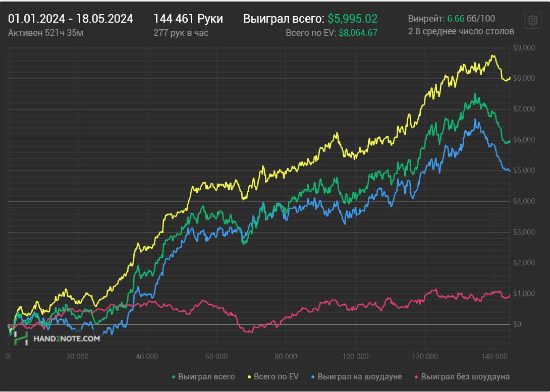Click the 100 000 hands x-axis label
Screen dimensions: 550x392
[x=355, y=357]
